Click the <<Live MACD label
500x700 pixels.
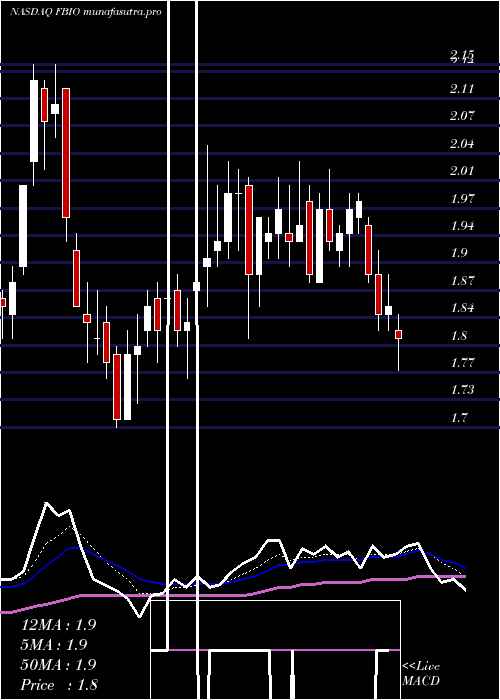[421, 673]
